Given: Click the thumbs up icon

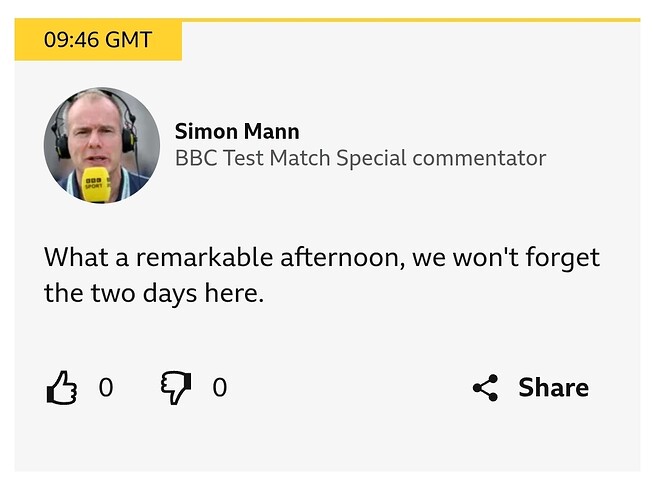Looking at the screenshot, I should [x=62, y=387].
